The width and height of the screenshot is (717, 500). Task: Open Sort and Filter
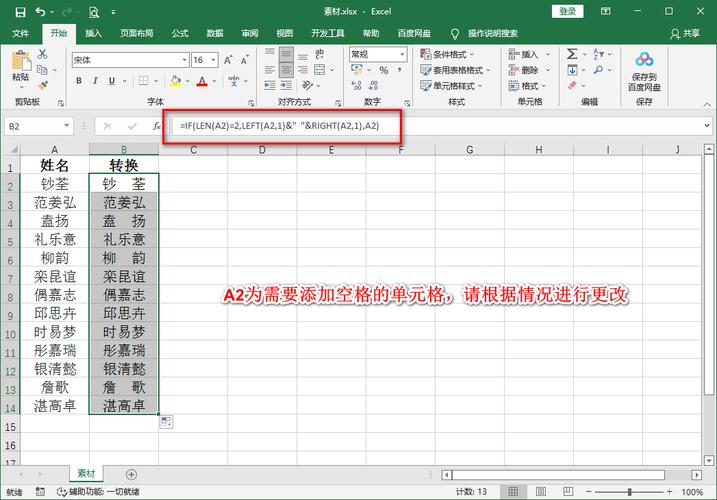(x=599, y=54)
